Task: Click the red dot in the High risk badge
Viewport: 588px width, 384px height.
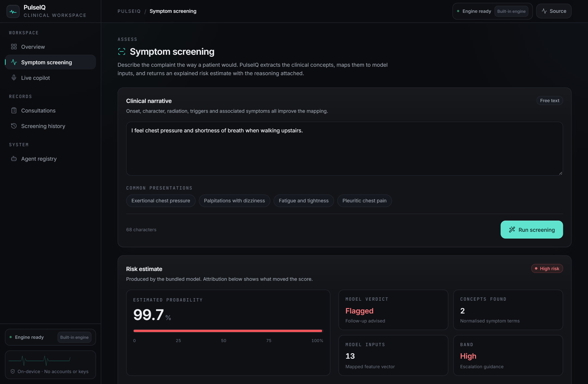Action: pos(536,269)
